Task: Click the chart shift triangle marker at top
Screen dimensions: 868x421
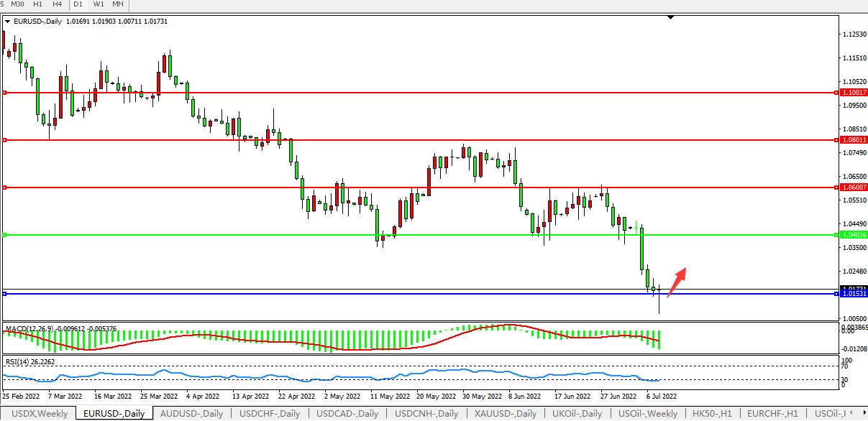Action: click(x=670, y=17)
